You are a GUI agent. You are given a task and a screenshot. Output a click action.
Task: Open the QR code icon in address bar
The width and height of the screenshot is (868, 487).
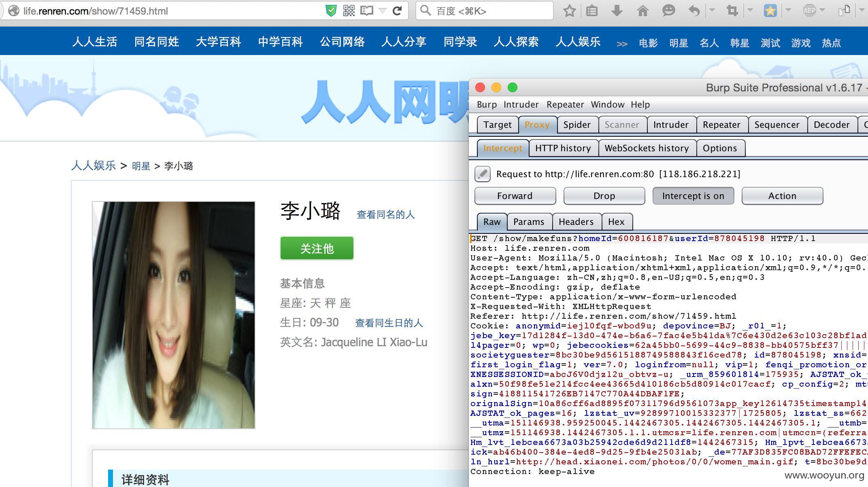pyautogui.click(x=349, y=11)
